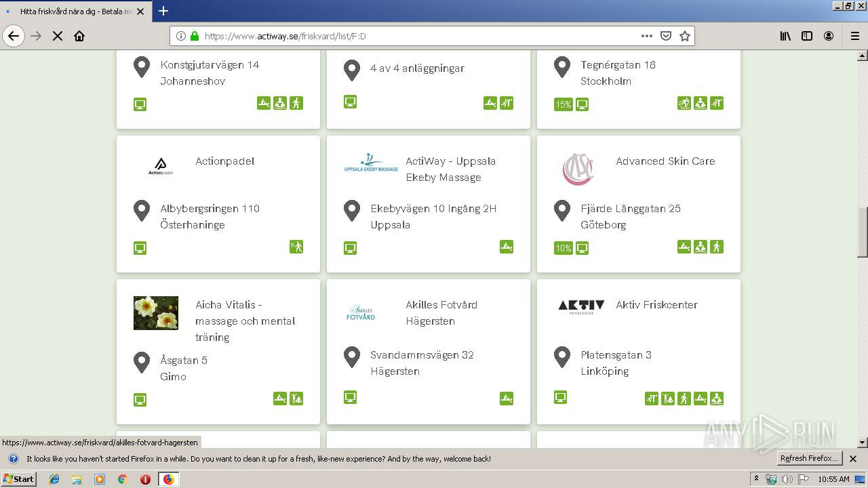Click the Aicha Vitalis flower thumbnail
This screenshot has width=868, height=488.
[x=156, y=313]
